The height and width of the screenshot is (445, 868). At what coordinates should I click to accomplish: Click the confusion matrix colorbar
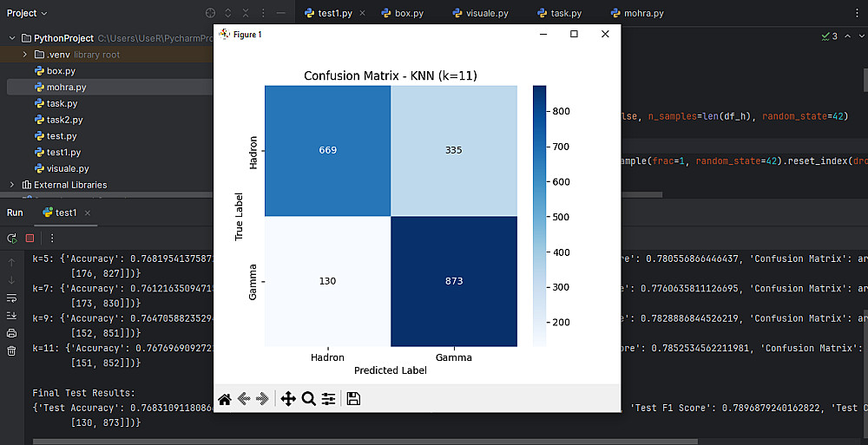(539, 216)
